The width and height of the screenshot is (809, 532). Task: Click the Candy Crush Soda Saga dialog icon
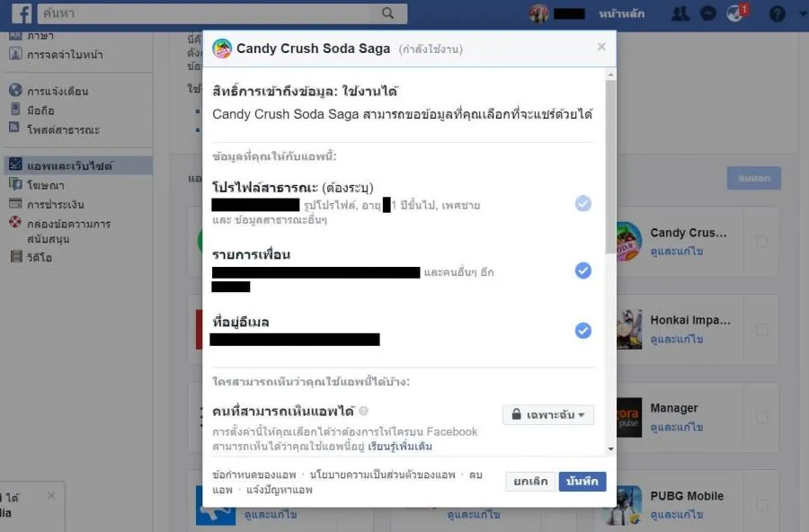(x=222, y=49)
